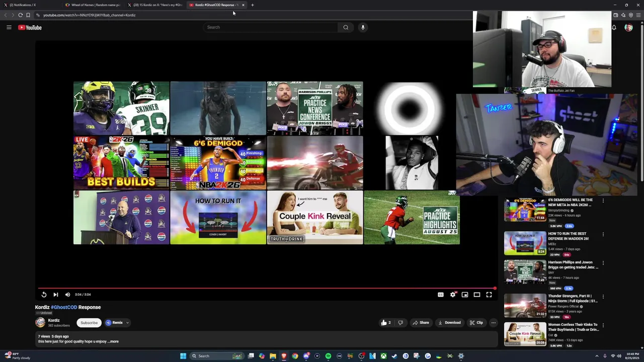The width and height of the screenshot is (644, 362).
Task: Open the #GhostCOD hashtag link in the title
Action: click(64, 307)
